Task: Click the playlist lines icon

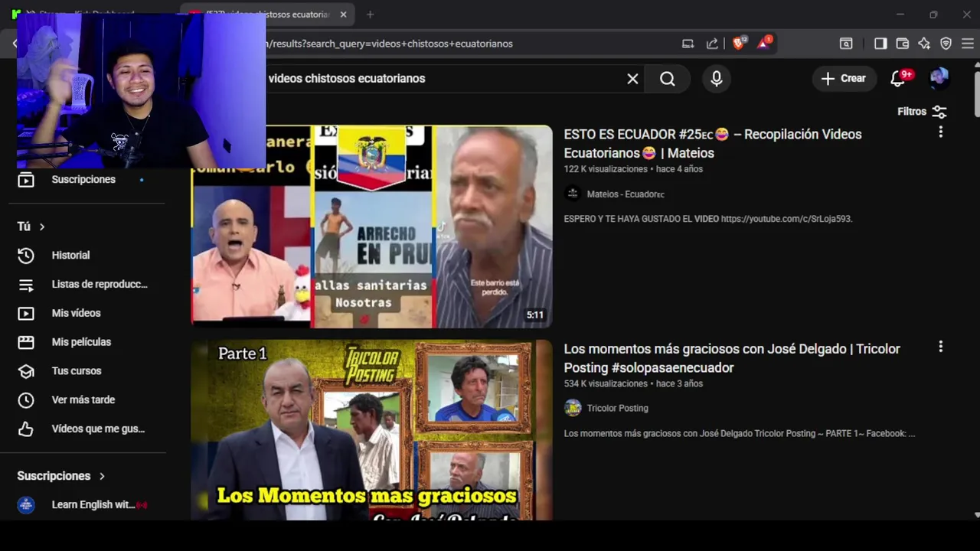Action: pos(26,285)
